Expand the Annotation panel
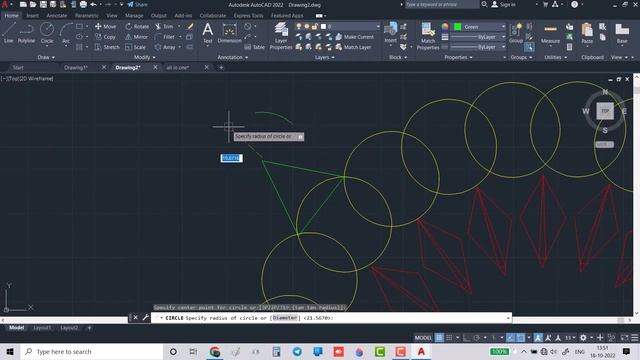 point(233,58)
